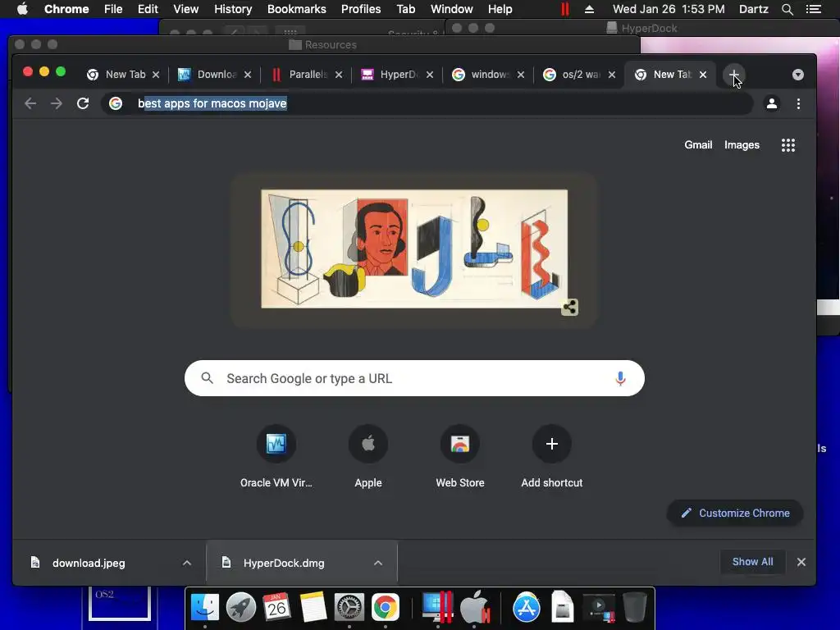Click the Search Google or type a URL box
840x630 pixels.
click(414, 378)
